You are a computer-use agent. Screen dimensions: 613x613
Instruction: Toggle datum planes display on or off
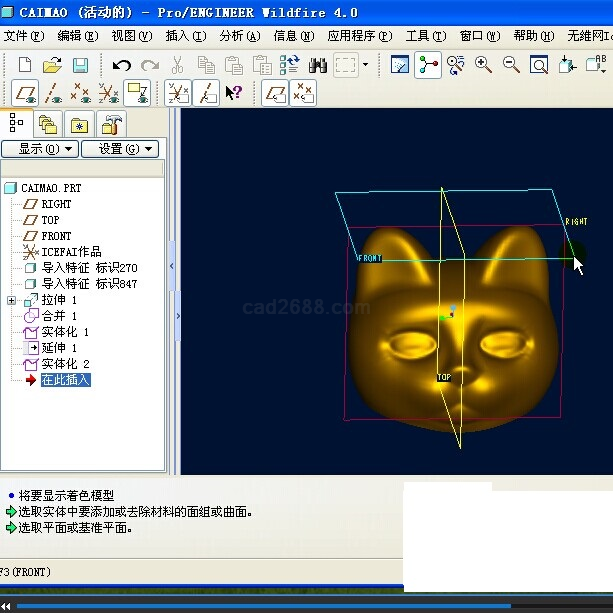26,93
